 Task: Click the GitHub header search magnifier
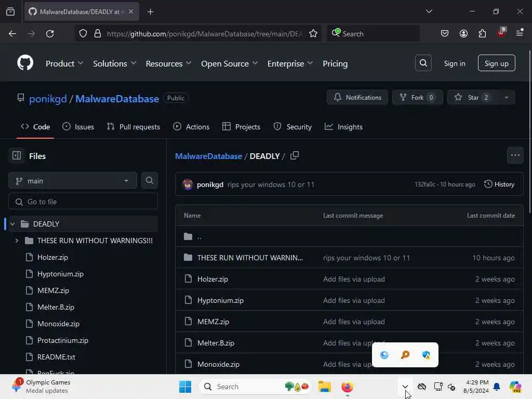423,63
